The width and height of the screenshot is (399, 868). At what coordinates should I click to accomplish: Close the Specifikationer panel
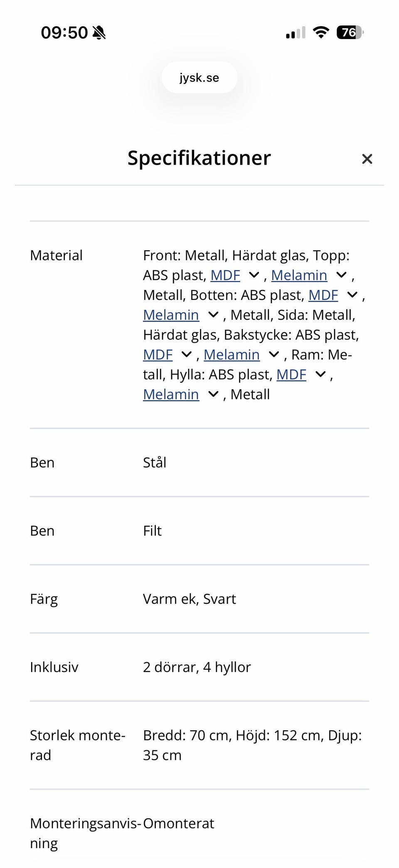(x=367, y=159)
